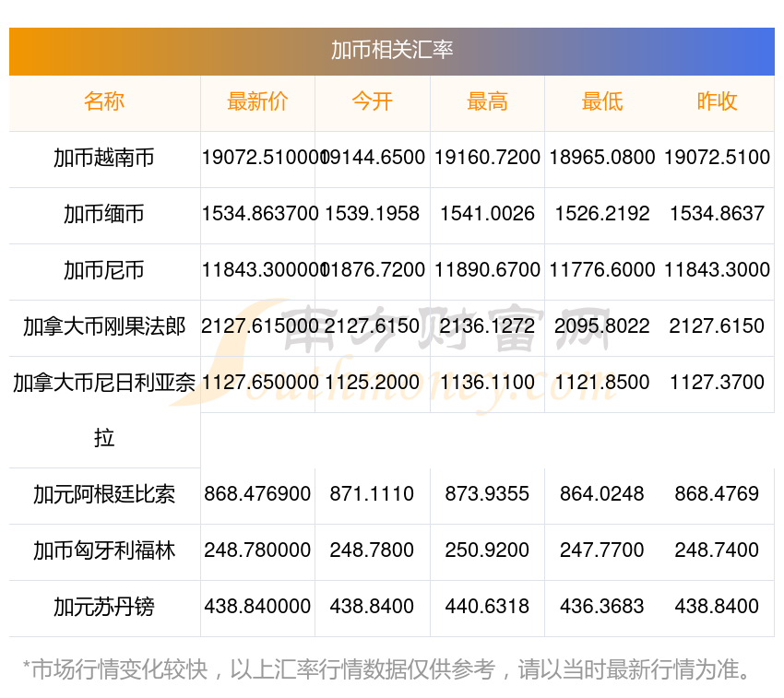This screenshot has height=698, width=784.
Task: Click the value 18965.0800
Action: point(602,158)
